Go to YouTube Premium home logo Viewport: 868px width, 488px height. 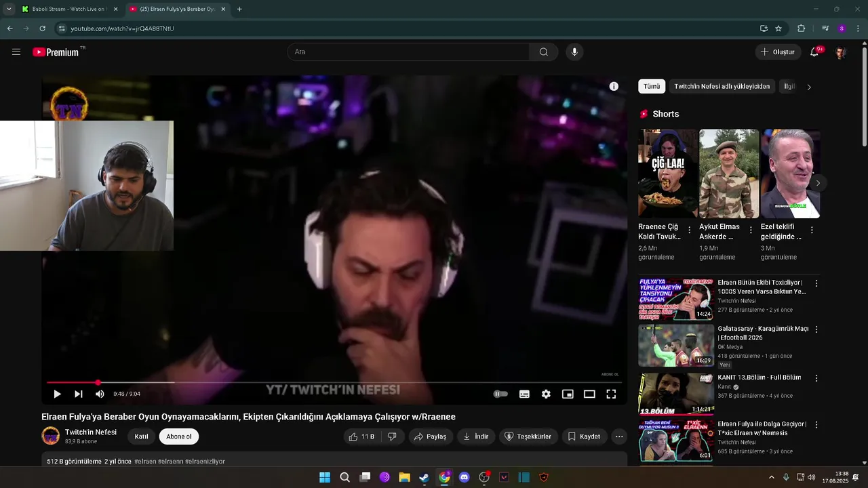pos(56,52)
